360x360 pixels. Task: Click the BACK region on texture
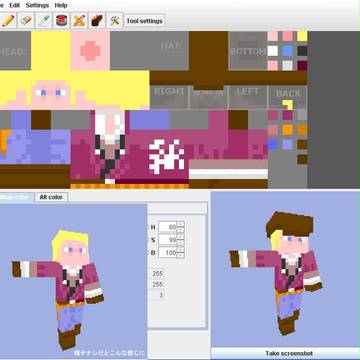[288, 97]
